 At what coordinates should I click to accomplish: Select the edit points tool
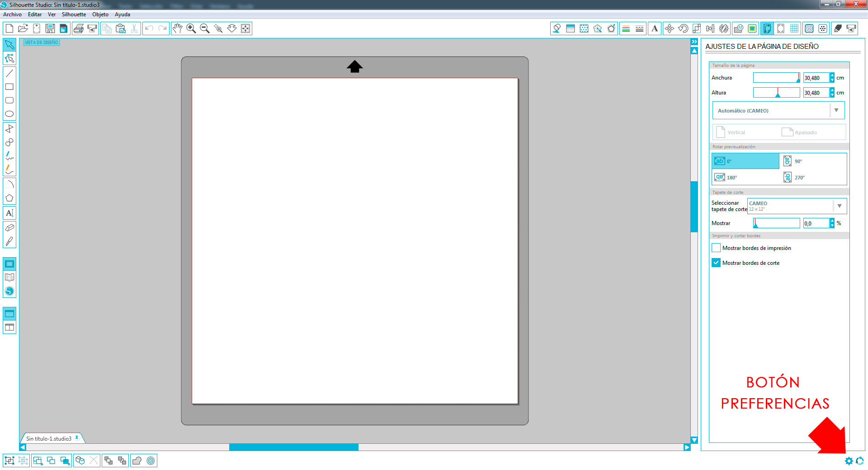coord(9,58)
